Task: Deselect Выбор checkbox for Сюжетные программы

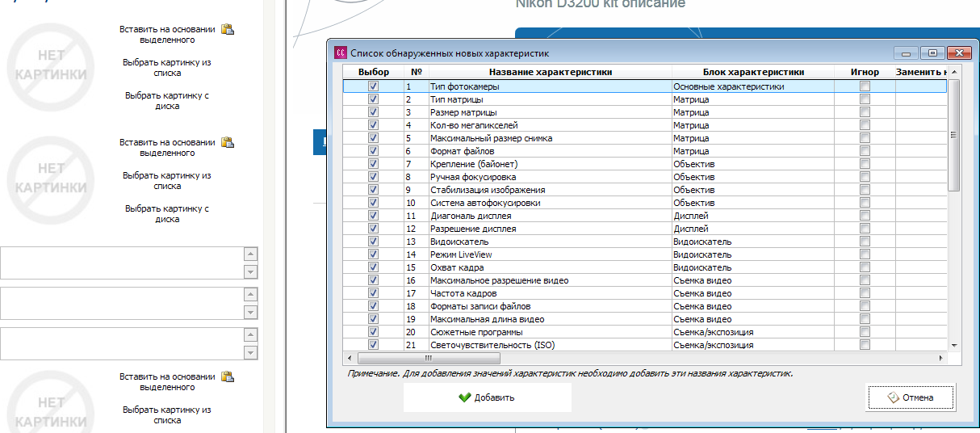Action: [x=373, y=332]
